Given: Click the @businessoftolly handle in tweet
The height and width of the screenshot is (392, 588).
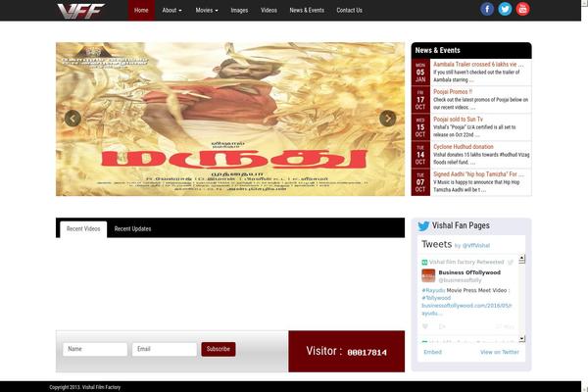Looking at the screenshot, I should point(461,280).
